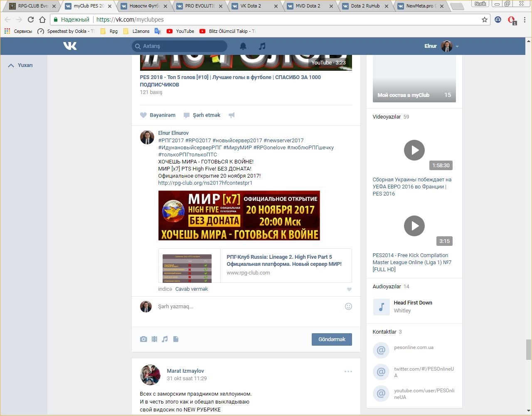Open the red extension icon with badge
This screenshot has width=532, height=416.
512,20
